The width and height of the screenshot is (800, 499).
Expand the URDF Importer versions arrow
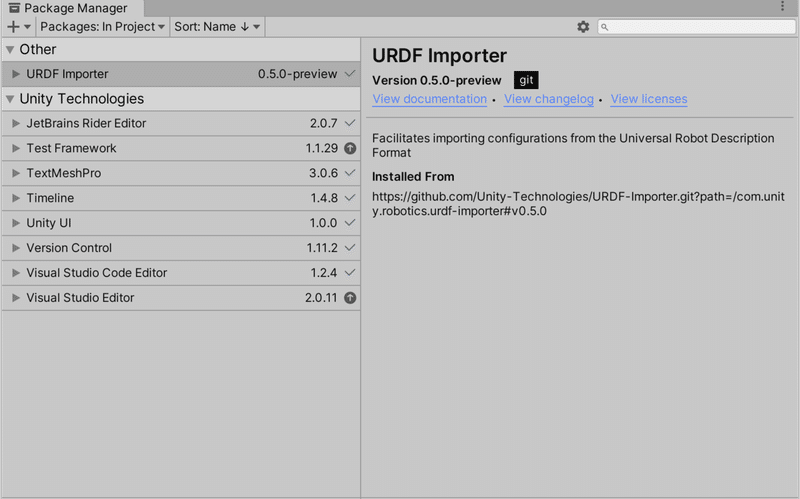tap(16, 74)
